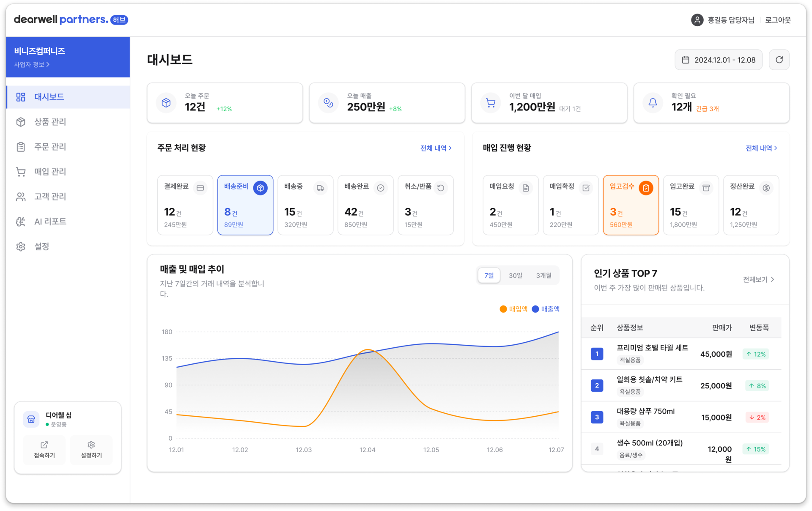Open AI 리포트 in the sidebar
Viewport: 812px width, 511px height.
click(x=50, y=222)
